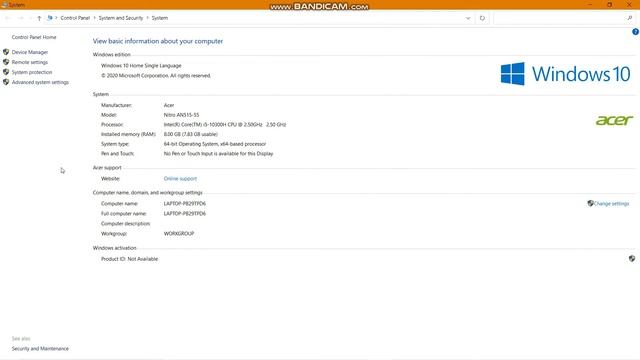The image size is (640, 360).
Task: Restore down the System window
Action: 609,4
